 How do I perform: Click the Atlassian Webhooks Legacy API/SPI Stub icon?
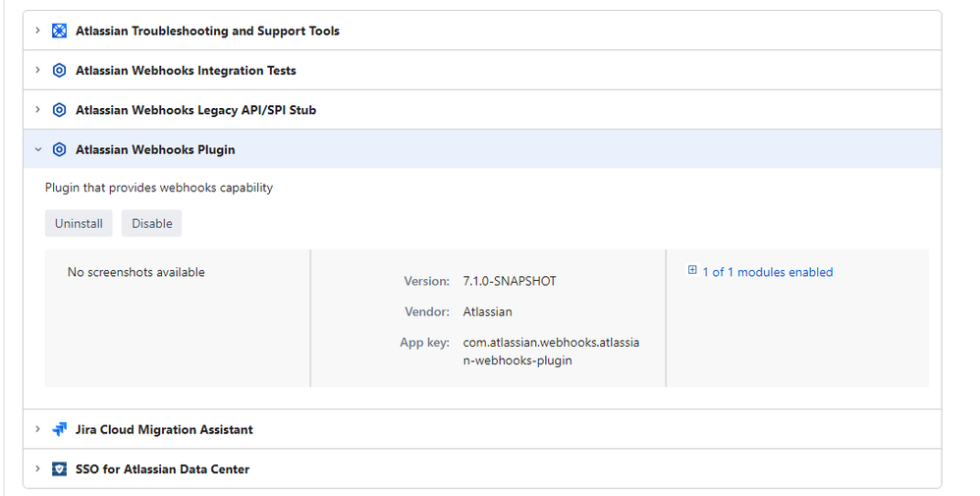pos(59,110)
